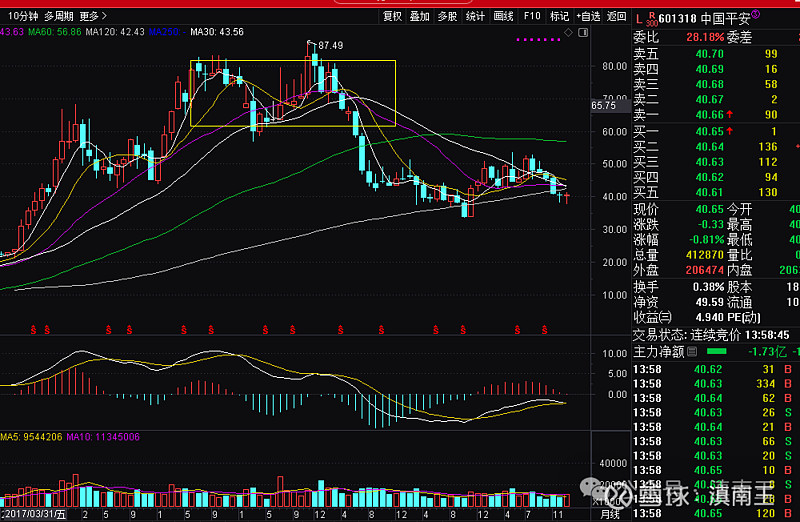Click the small icon next to 主力净额

point(691,352)
